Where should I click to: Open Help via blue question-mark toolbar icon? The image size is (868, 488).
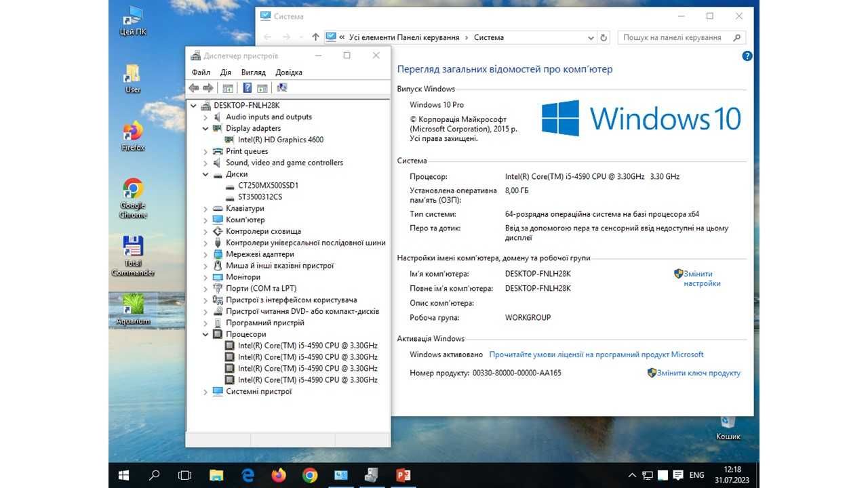pyautogui.click(x=248, y=88)
